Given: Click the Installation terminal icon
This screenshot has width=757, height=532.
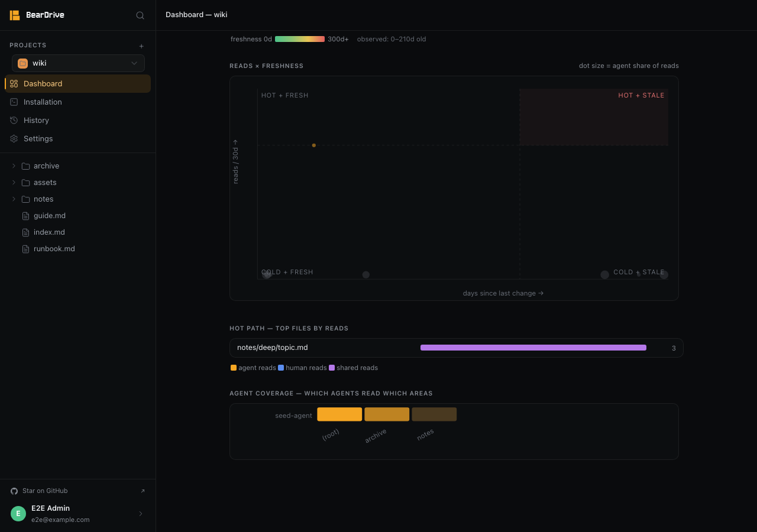Looking at the screenshot, I should 14,102.
